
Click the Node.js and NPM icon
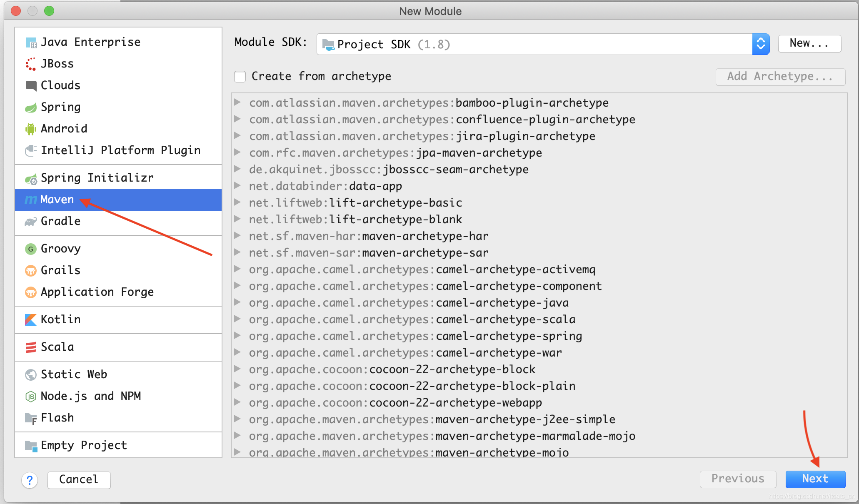(x=30, y=396)
